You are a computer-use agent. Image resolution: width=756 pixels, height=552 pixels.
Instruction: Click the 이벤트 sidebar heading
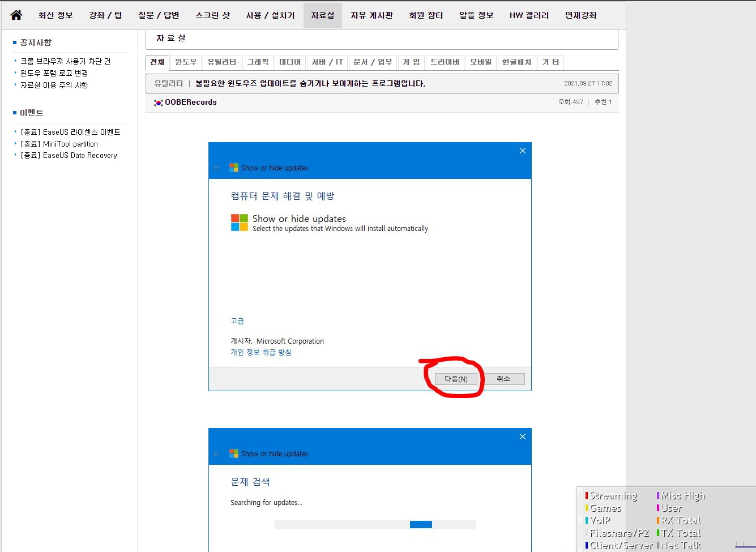point(32,113)
